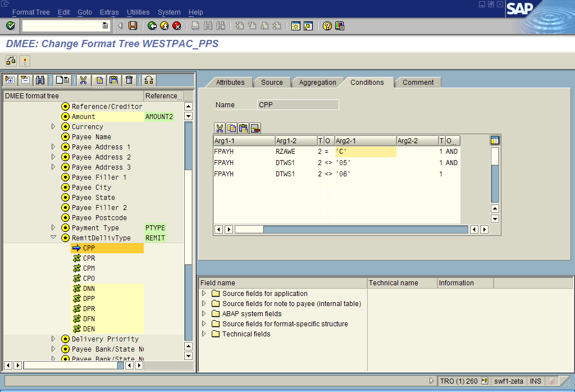Expand the Currency tree node
The height and width of the screenshot is (392, 575).
click(52, 126)
